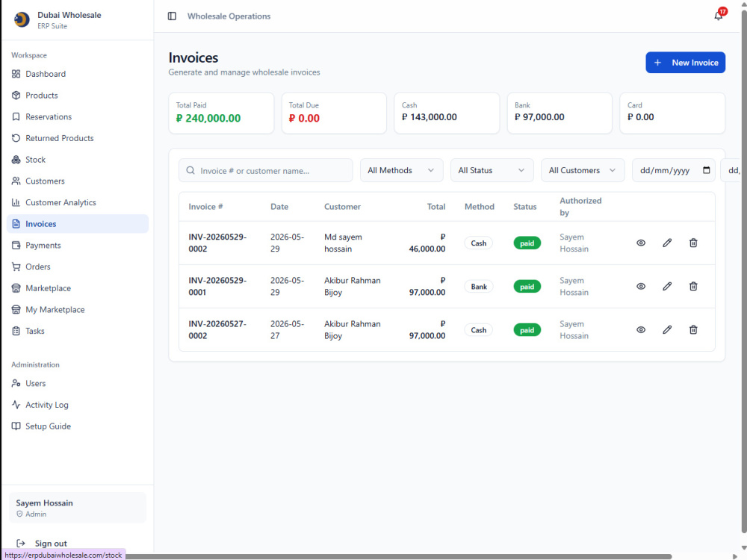This screenshot has height=560, width=747.
Task: Click invoice number INV-20260527-0002
Action: pyautogui.click(x=217, y=329)
